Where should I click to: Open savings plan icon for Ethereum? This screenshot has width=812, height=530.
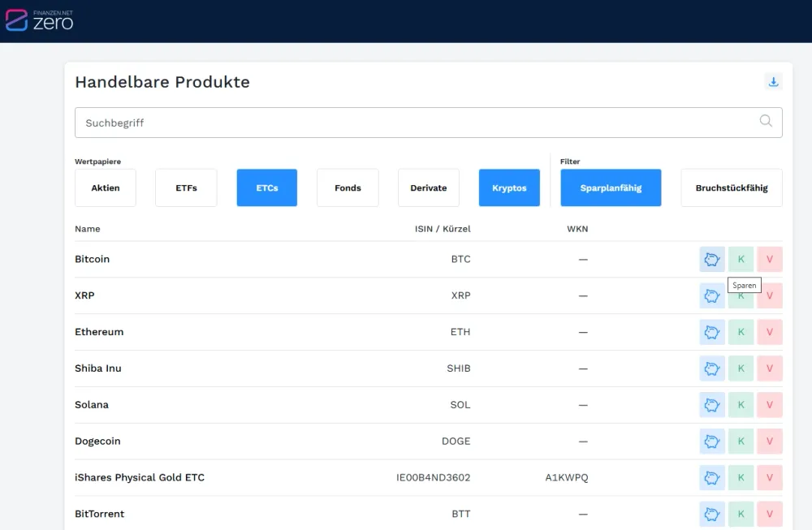click(712, 332)
